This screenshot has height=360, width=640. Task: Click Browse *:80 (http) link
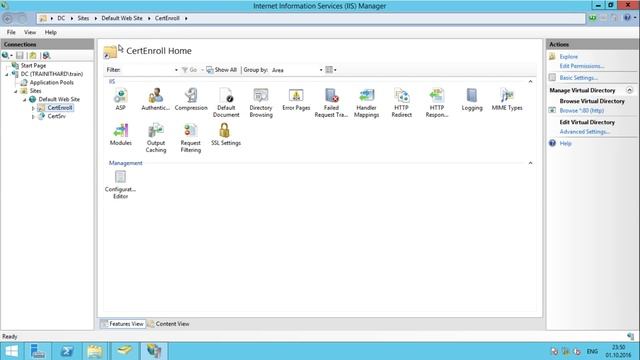click(582, 111)
